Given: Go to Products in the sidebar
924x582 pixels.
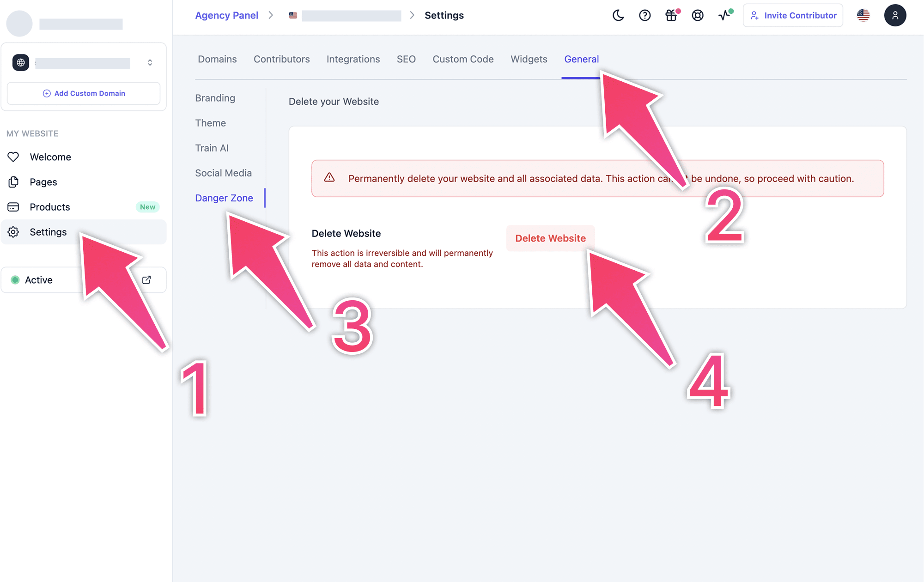Looking at the screenshot, I should click(x=50, y=207).
